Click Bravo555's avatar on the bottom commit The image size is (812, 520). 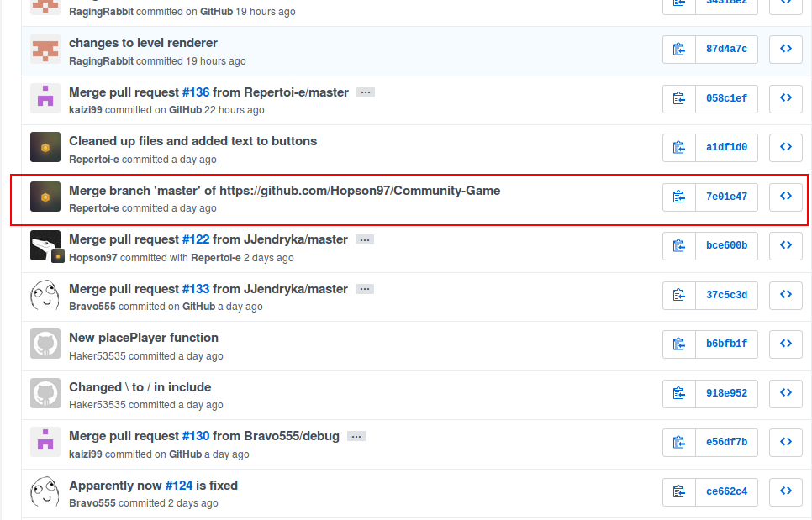pyautogui.click(x=45, y=491)
